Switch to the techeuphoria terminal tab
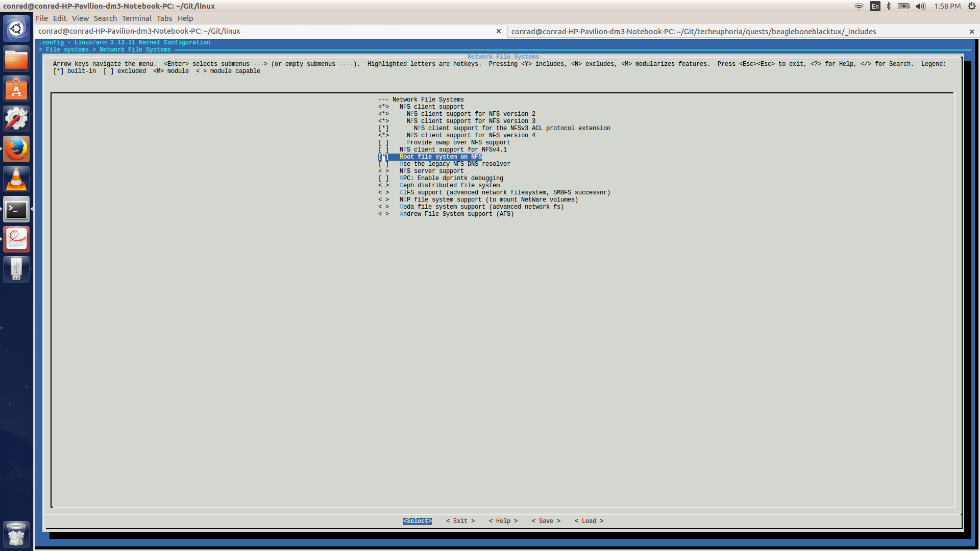Image resolution: width=980 pixels, height=551 pixels. tap(693, 31)
